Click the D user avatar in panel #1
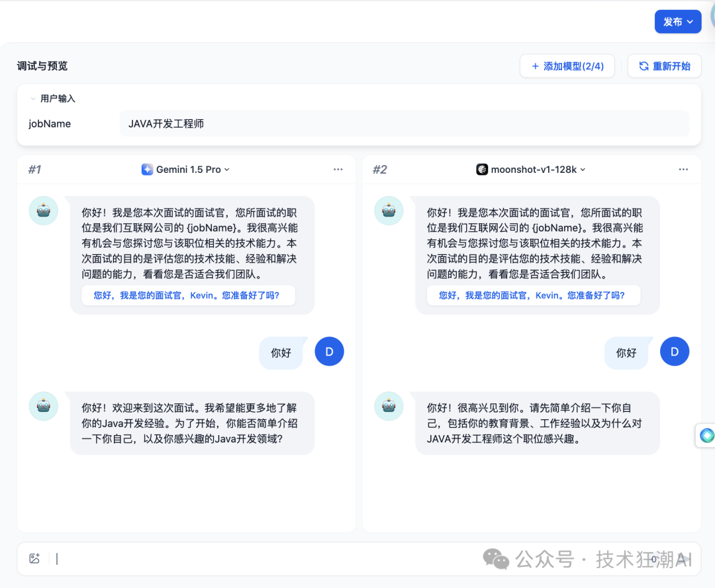 coord(329,351)
